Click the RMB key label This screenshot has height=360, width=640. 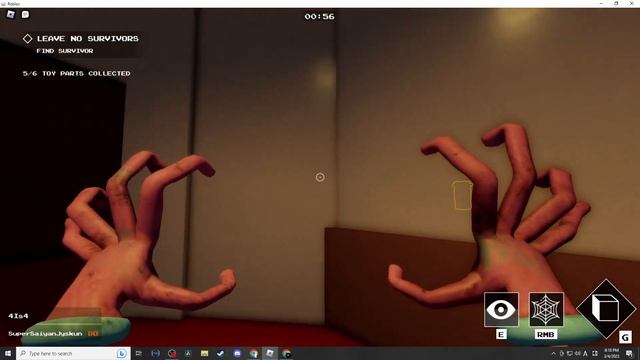tap(546, 335)
